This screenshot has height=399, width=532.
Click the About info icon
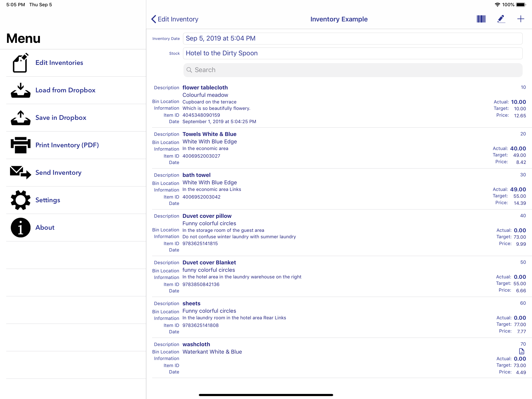pos(21,228)
